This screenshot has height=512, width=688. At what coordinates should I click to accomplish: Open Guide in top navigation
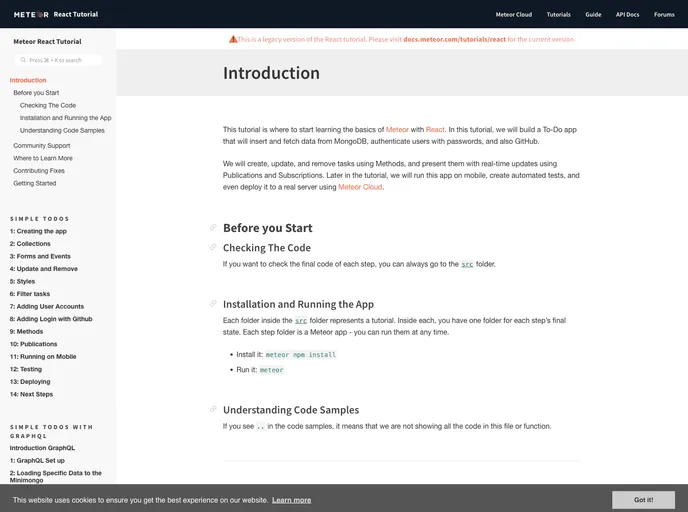593,14
